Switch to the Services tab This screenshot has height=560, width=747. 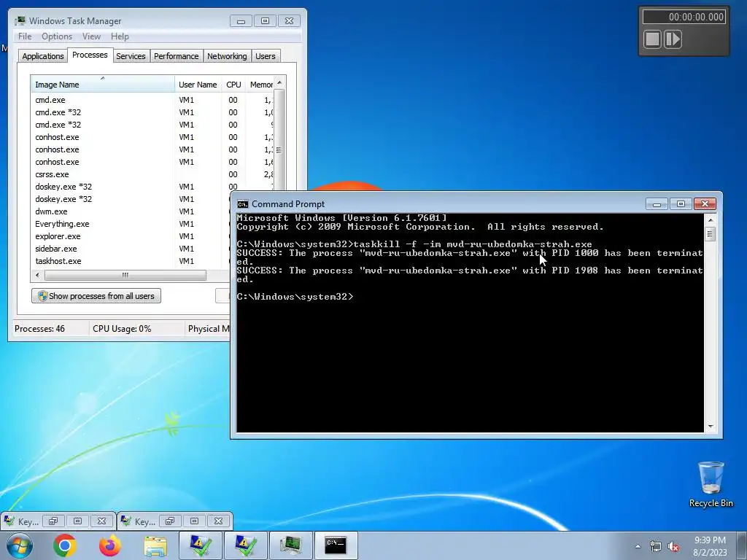tap(131, 56)
